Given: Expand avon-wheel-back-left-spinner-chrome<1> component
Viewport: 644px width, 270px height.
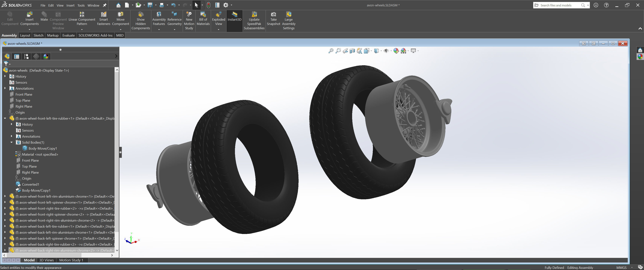Looking at the screenshot, I should coord(5,238).
